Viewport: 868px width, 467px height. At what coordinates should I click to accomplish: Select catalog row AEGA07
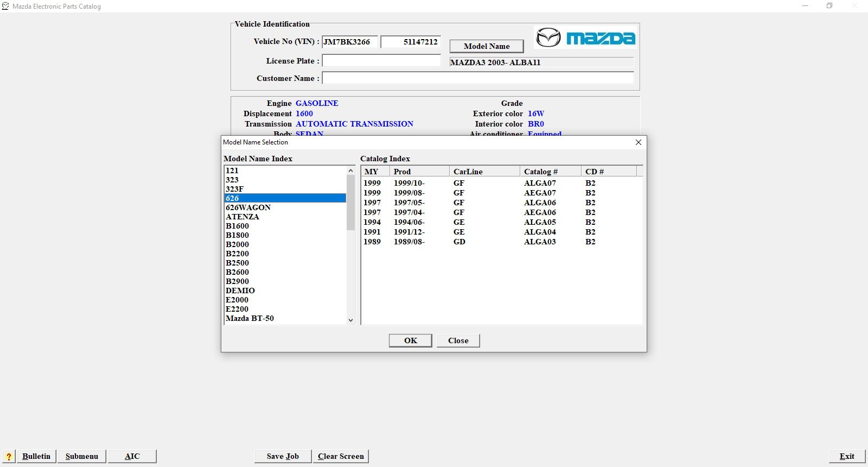[501, 193]
